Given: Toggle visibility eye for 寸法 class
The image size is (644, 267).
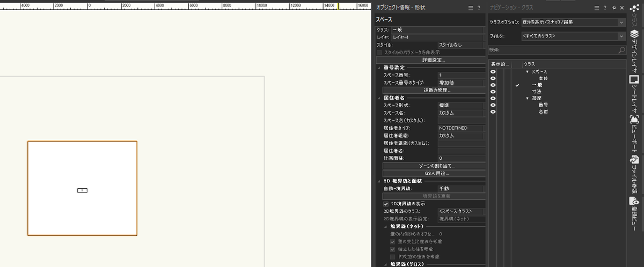Looking at the screenshot, I should pos(493,92).
